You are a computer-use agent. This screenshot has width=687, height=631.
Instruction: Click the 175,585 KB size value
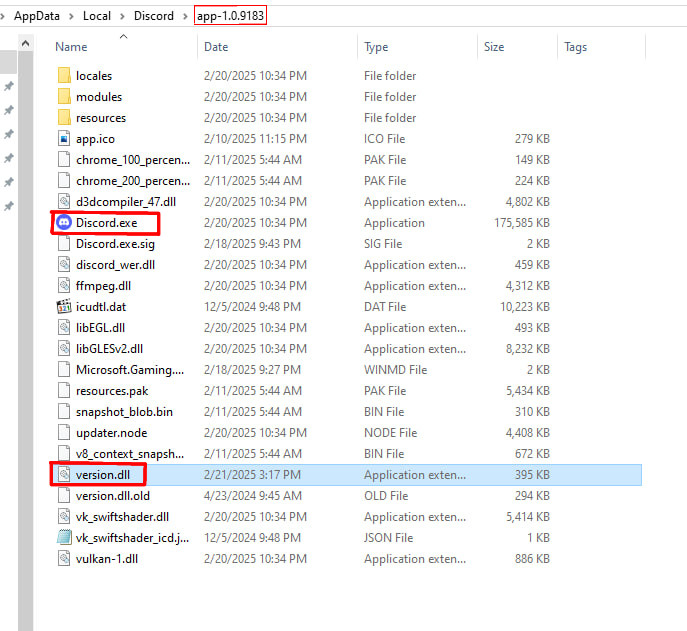(x=522, y=223)
